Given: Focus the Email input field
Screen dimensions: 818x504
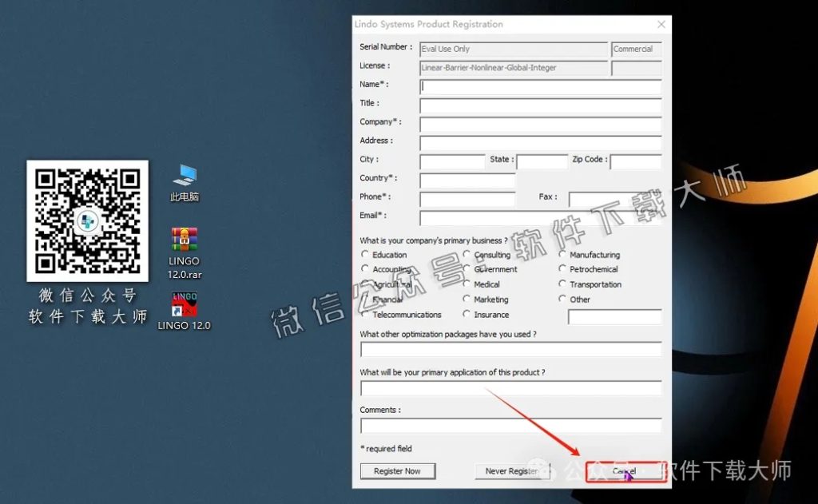Looking at the screenshot, I should click(540, 218).
